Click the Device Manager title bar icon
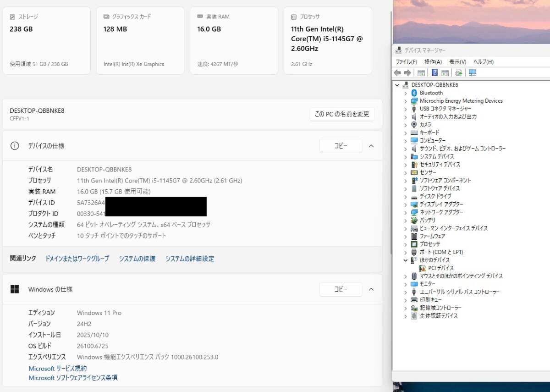 [x=398, y=50]
